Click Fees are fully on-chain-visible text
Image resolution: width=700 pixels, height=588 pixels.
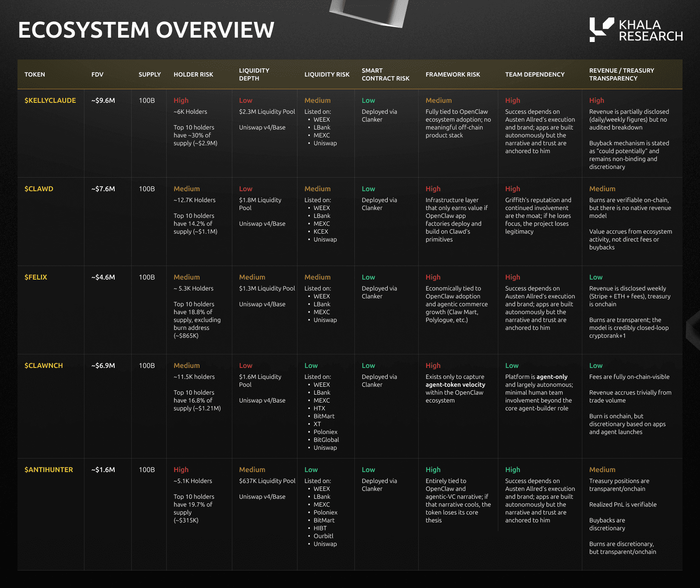tap(630, 377)
